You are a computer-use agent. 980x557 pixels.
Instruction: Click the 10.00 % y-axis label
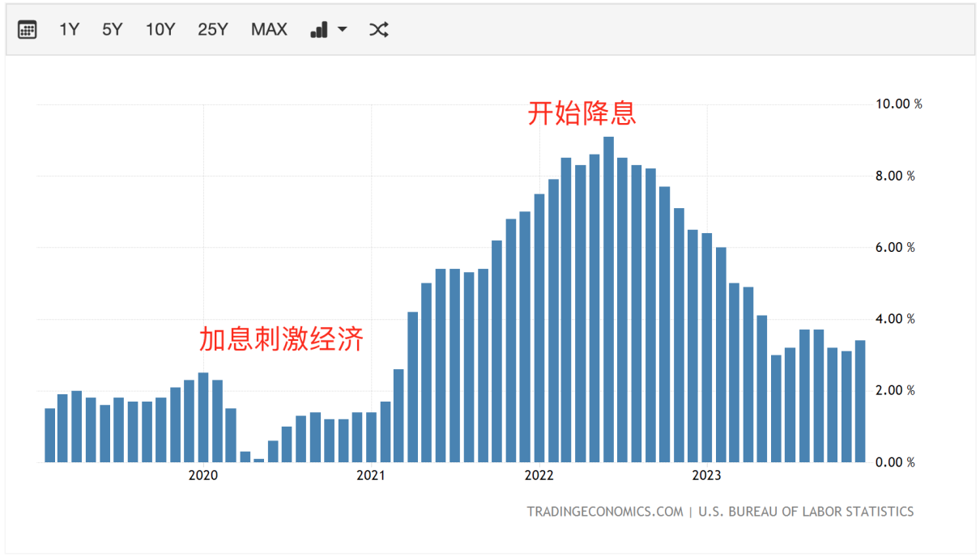[898, 104]
